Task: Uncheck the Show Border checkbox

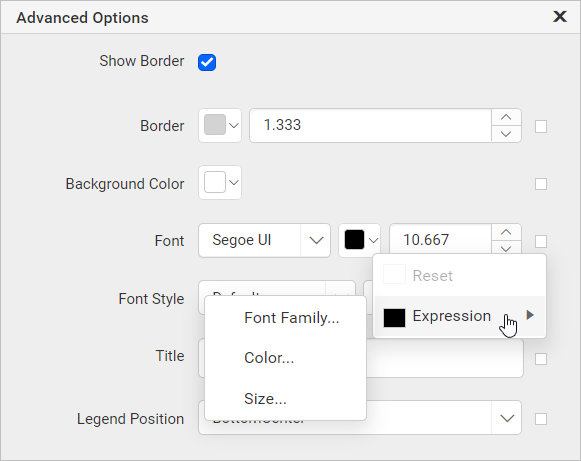Action: point(207,62)
